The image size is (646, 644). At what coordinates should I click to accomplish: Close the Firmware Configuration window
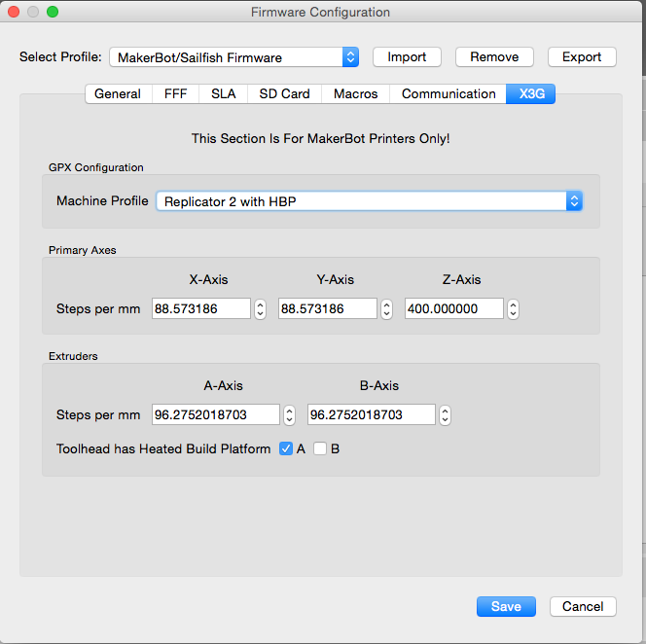(x=14, y=12)
